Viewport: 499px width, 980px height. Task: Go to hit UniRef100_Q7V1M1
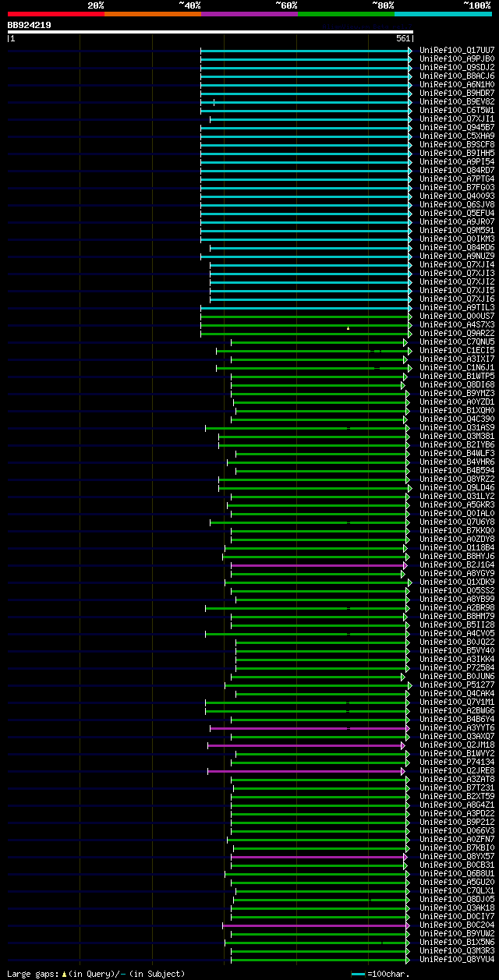point(457,702)
